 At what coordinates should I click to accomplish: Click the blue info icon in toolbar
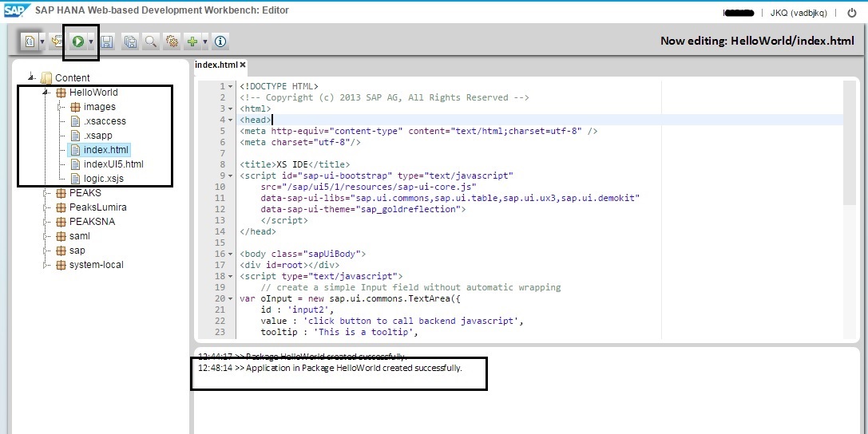[x=220, y=41]
